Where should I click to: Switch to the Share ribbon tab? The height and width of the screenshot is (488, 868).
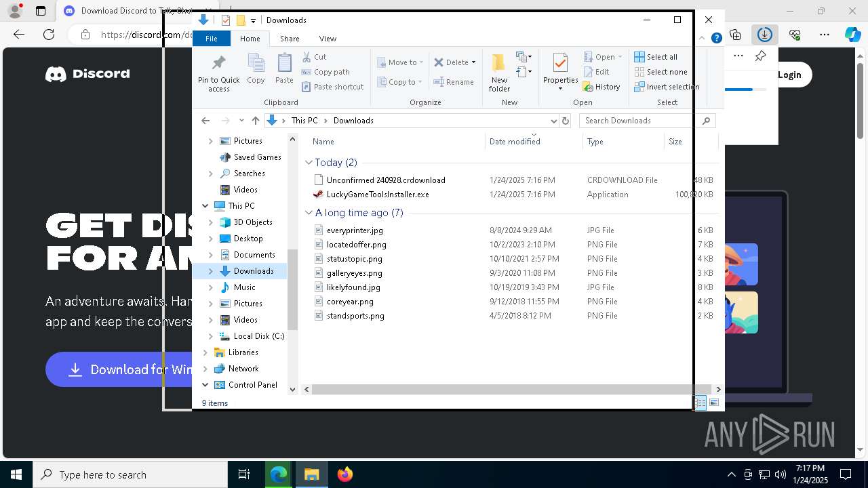pos(290,39)
